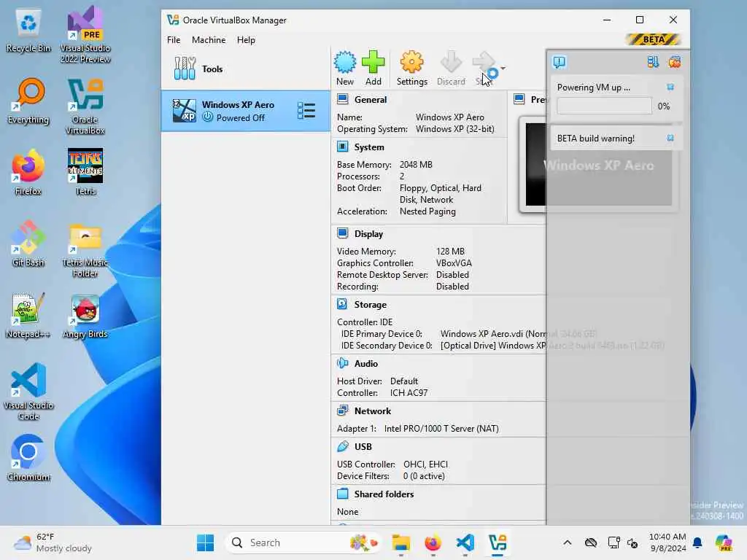Open Visual Studio 2022 Preview desktop icon
Screen dimensions: 747x560
[x=85, y=35]
